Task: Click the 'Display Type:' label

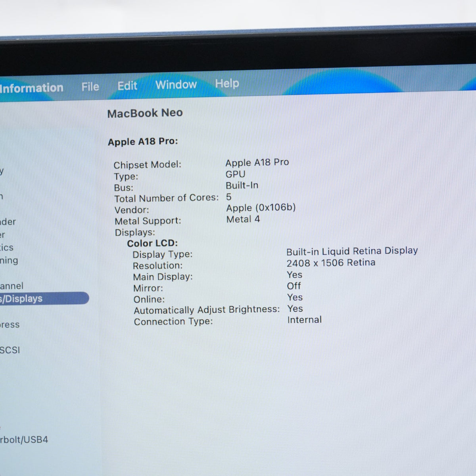Action: click(x=163, y=254)
